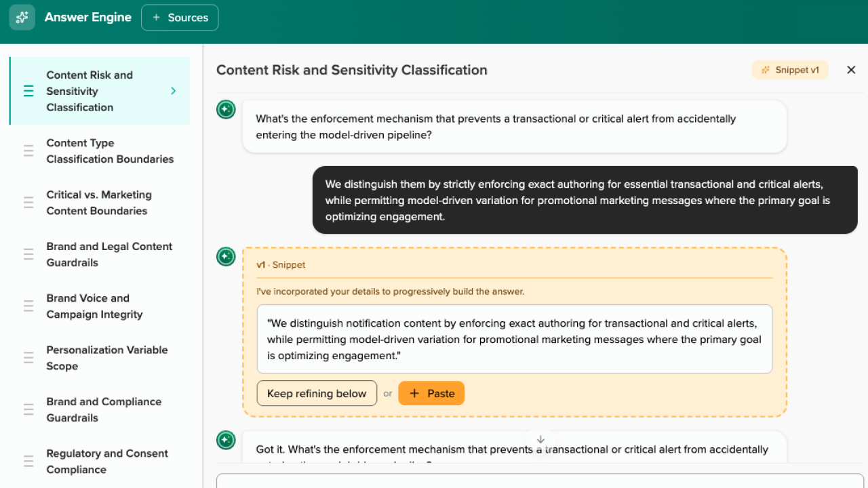The width and height of the screenshot is (868, 488).
Task: Open Brand and Compliance Guardrails topic
Action: coord(100,409)
